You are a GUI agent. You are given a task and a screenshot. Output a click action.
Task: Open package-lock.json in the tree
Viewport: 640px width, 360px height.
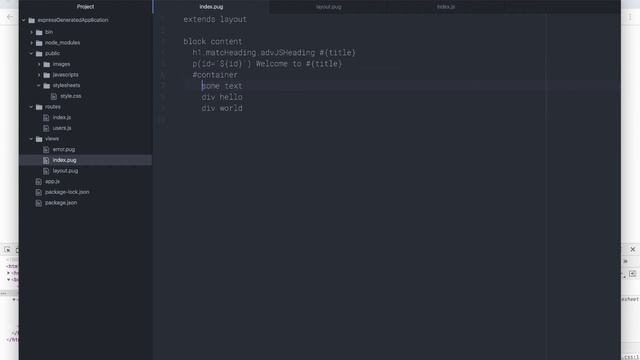(67, 192)
